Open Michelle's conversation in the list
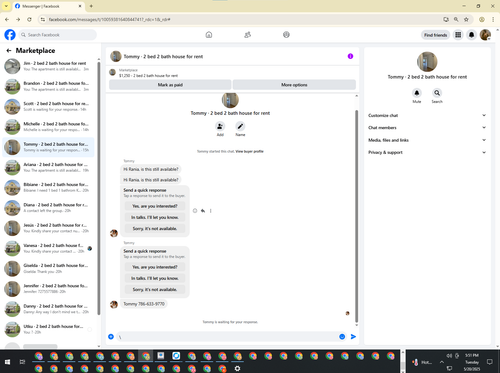 pos(48,127)
